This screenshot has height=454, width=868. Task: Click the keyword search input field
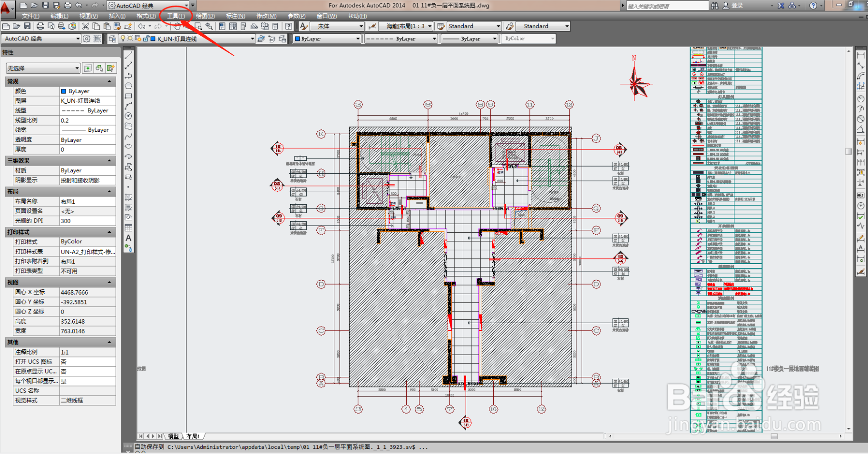pos(667,6)
